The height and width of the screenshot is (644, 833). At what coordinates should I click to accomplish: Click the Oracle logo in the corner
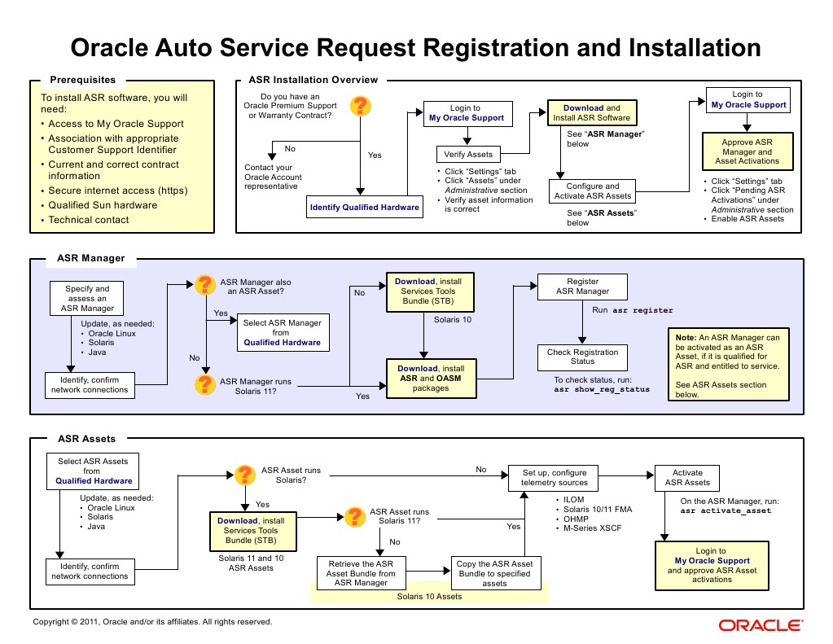[761, 625]
